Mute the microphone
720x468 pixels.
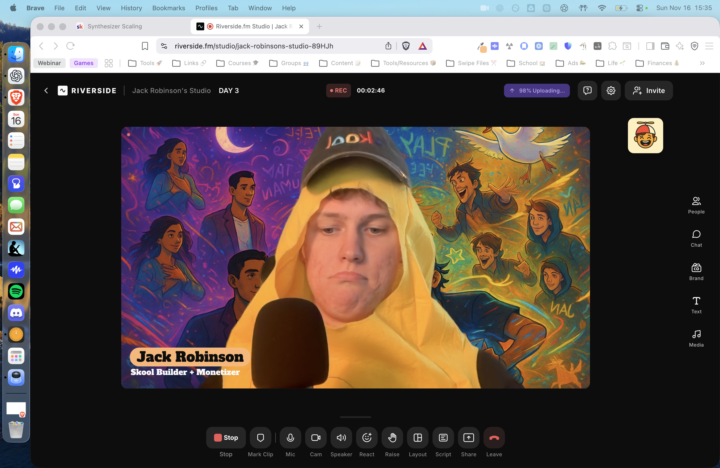click(290, 437)
